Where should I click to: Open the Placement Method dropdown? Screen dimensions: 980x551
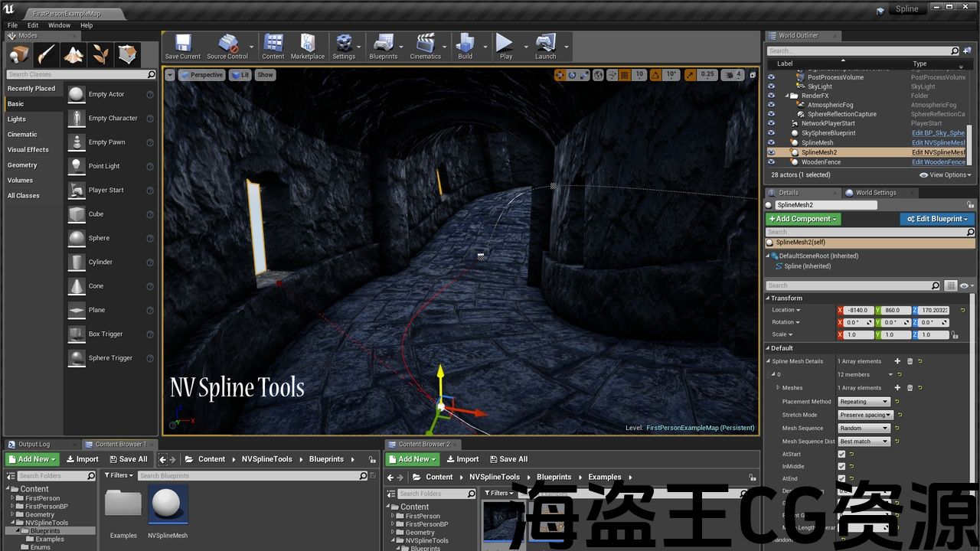click(x=864, y=402)
